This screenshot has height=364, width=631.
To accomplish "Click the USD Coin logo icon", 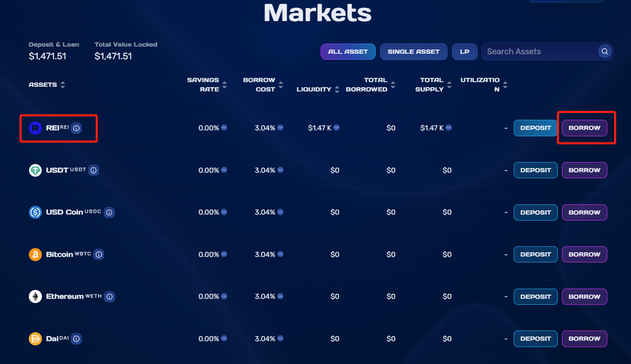I will point(35,212).
